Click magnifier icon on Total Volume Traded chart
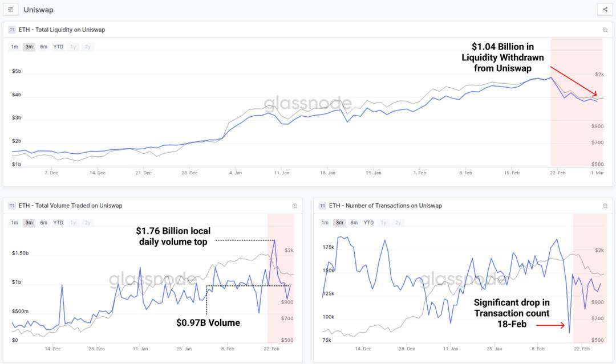The image size is (616, 364). pos(295,206)
